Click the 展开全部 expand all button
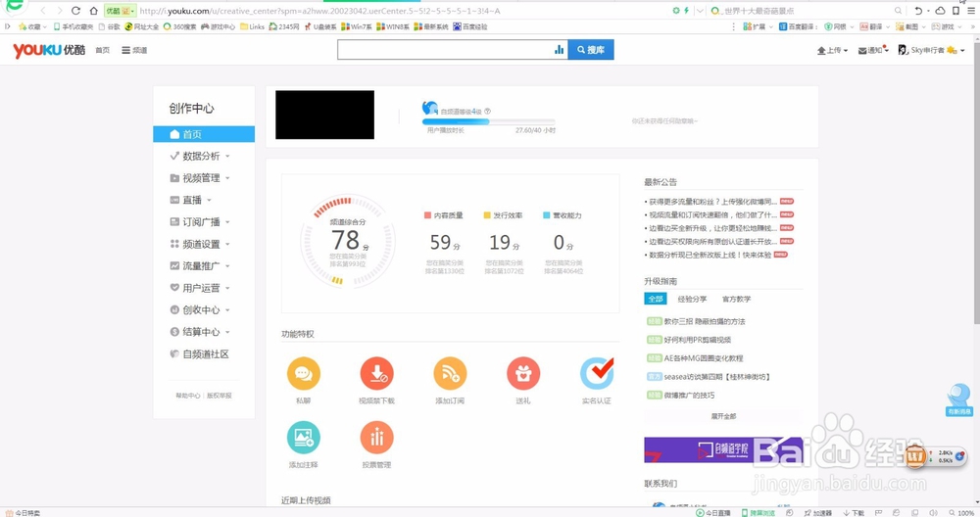 click(723, 416)
